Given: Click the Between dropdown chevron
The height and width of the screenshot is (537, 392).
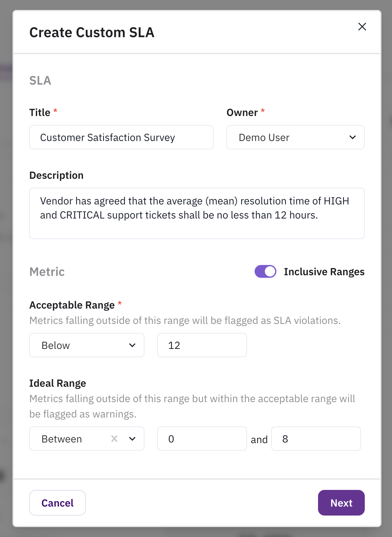Looking at the screenshot, I should click(x=132, y=439).
